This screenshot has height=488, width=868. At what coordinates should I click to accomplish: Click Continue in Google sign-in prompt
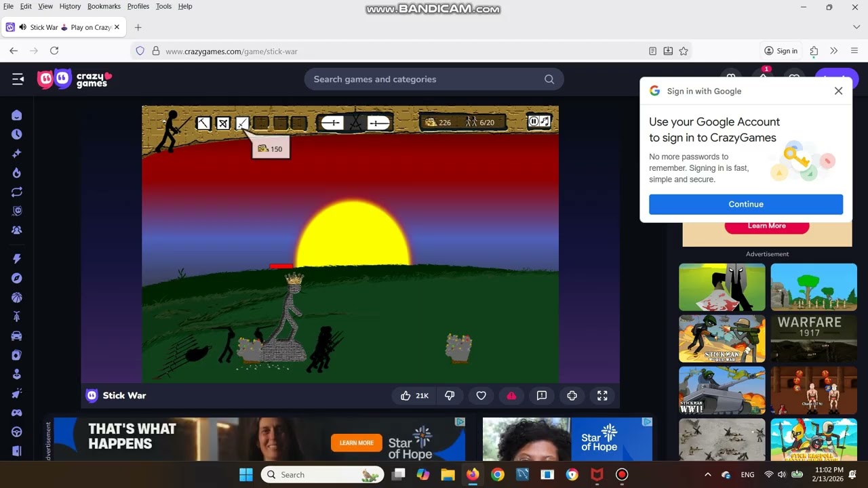(x=746, y=204)
